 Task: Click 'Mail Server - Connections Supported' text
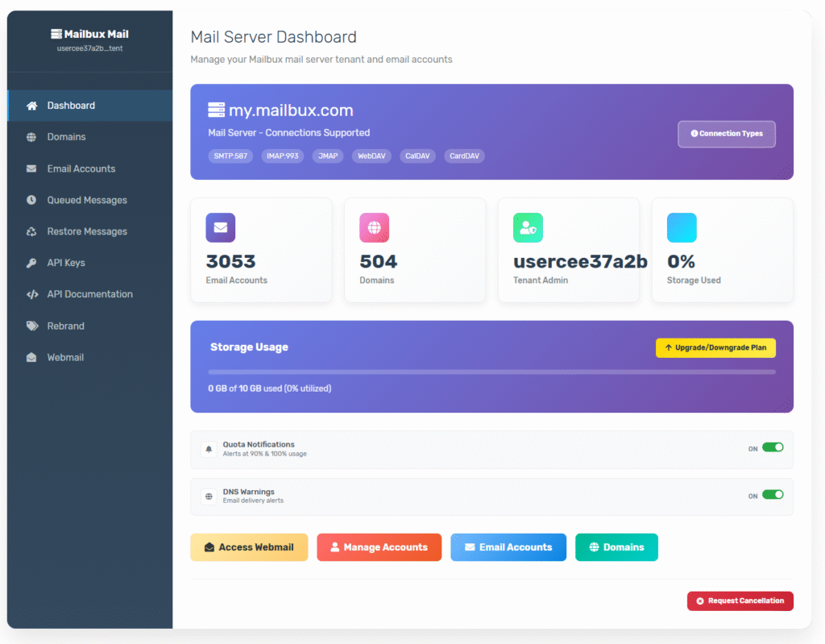pos(289,133)
